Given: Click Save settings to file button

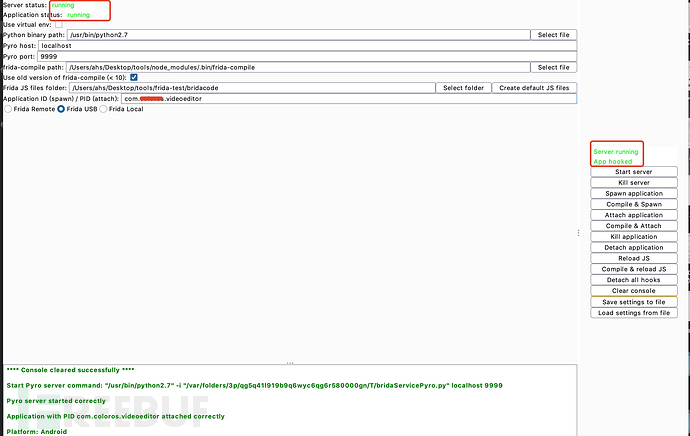Looking at the screenshot, I should pyautogui.click(x=633, y=302).
